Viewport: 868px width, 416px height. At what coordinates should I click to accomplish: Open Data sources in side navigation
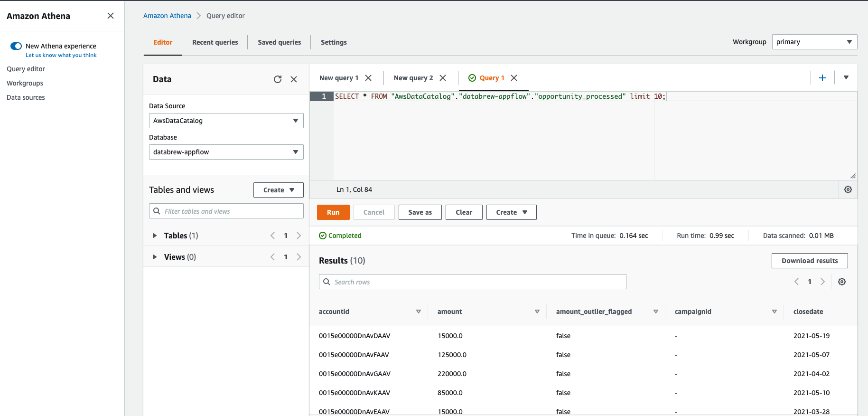click(x=26, y=97)
